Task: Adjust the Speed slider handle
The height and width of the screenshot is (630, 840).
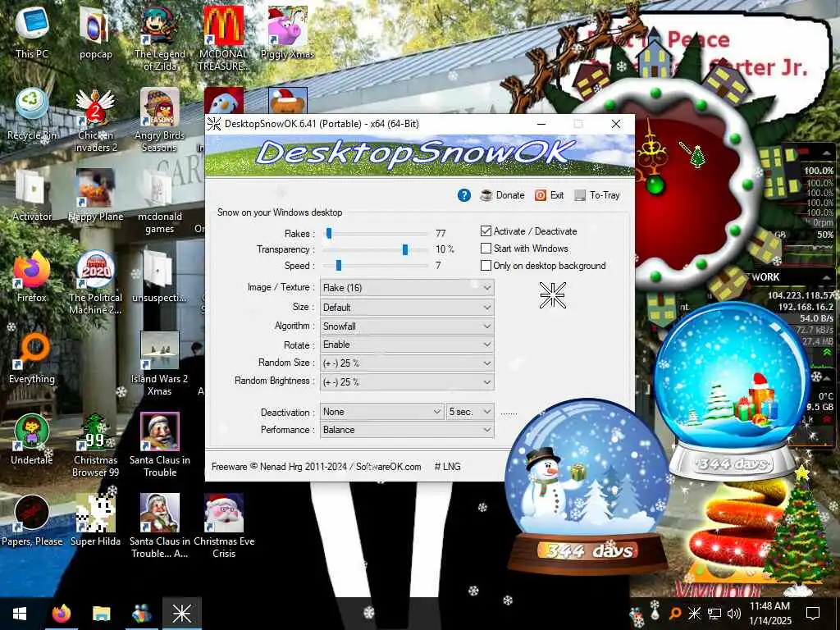Action: click(338, 266)
